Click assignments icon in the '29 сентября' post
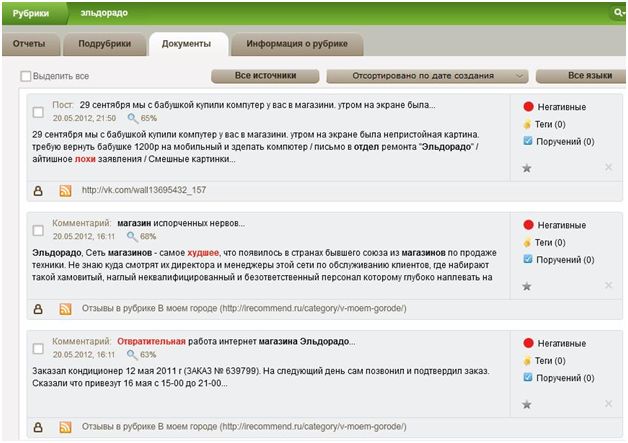Screen dimensions: 628x443 [528, 141]
